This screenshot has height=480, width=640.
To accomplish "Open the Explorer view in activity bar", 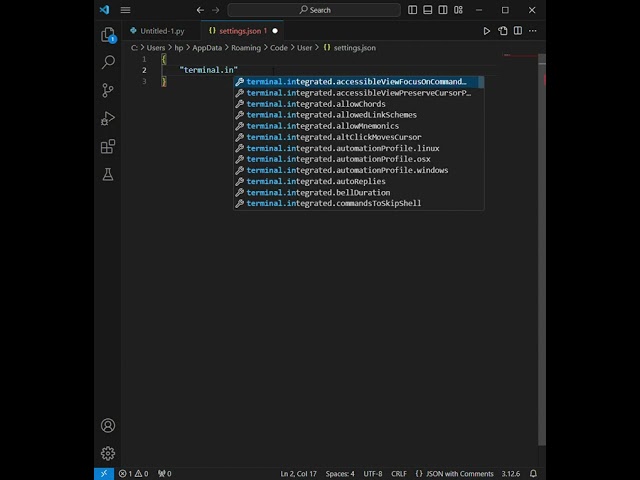I will pos(108,35).
